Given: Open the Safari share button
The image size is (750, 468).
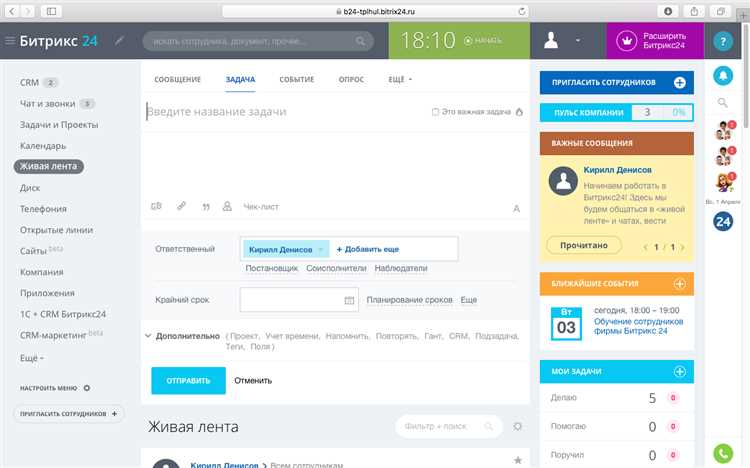Looking at the screenshot, I should (694, 11).
